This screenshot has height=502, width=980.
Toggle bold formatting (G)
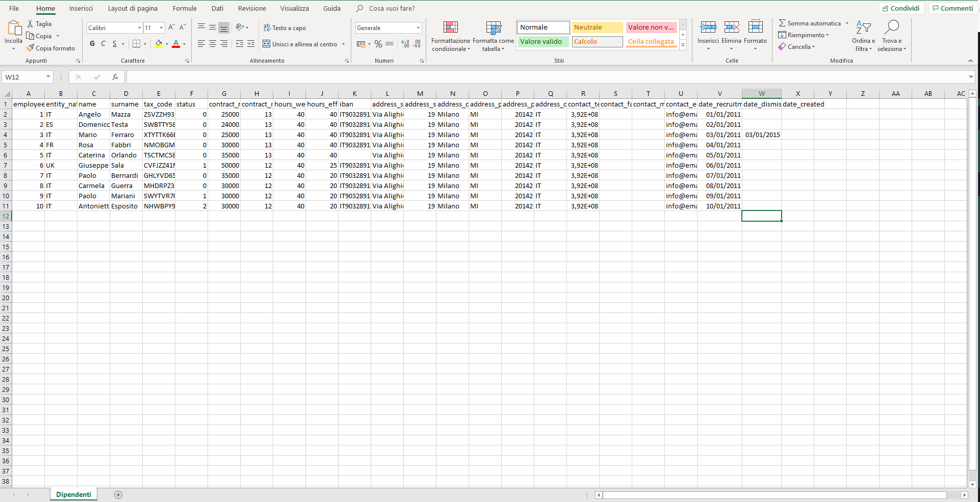(92, 44)
